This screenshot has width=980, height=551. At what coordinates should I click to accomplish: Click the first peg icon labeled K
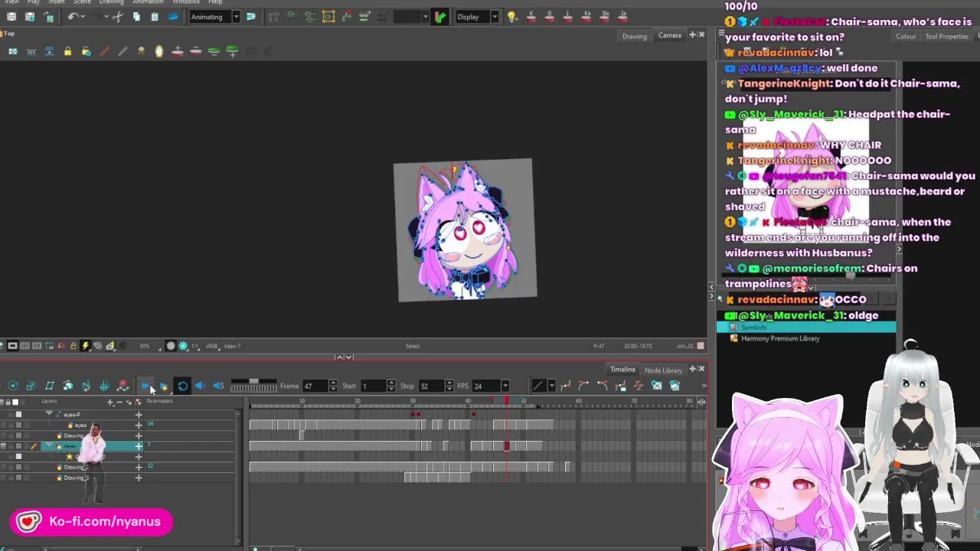pyautogui.click(x=531, y=17)
